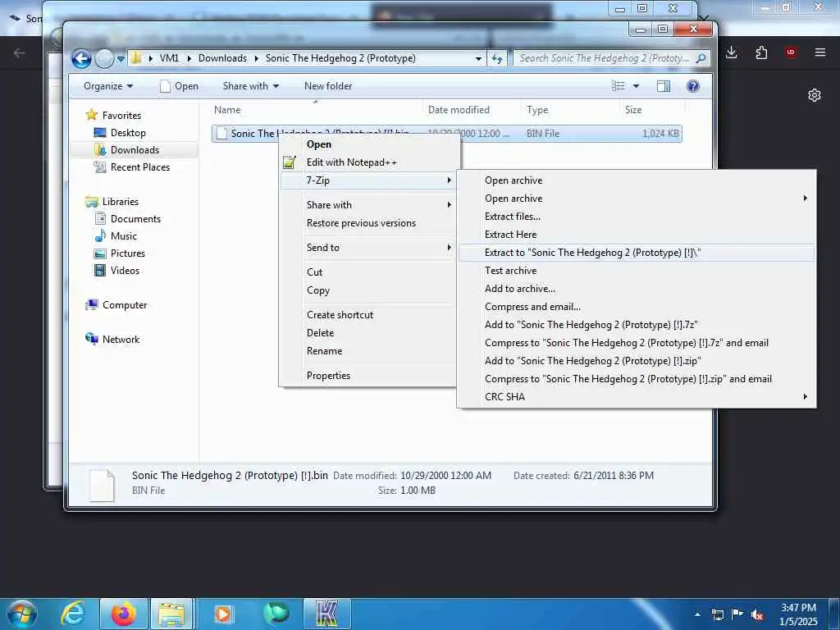The image size is (840, 630).
Task: Open the Organize menu
Action: pyautogui.click(x=108, y=86)
